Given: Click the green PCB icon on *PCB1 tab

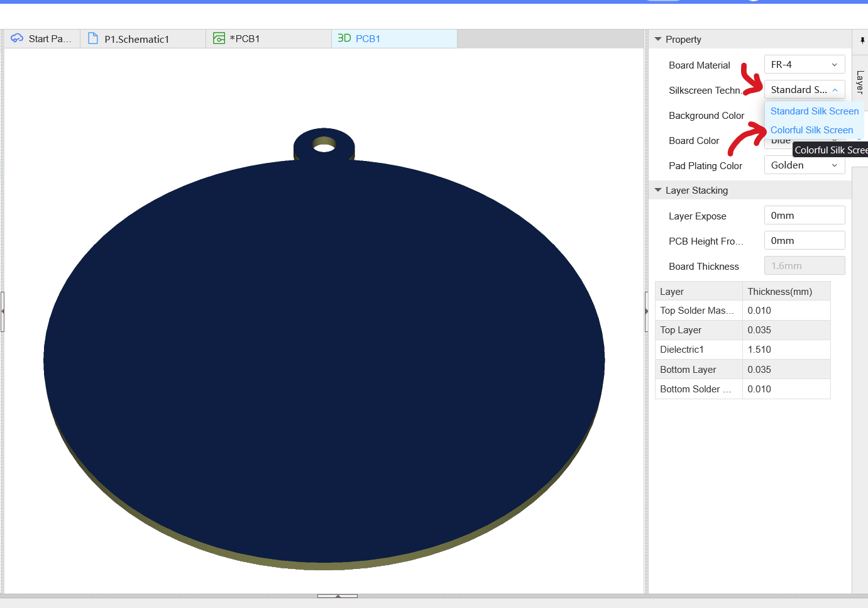Looking at the screenshot, I should click(x=219, y=38).
